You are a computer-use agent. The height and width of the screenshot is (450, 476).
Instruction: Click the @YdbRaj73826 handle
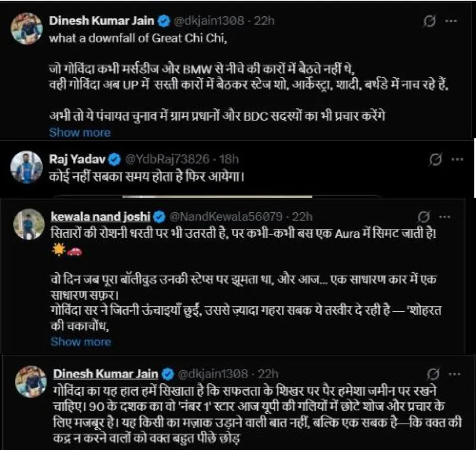pos(168,160)
